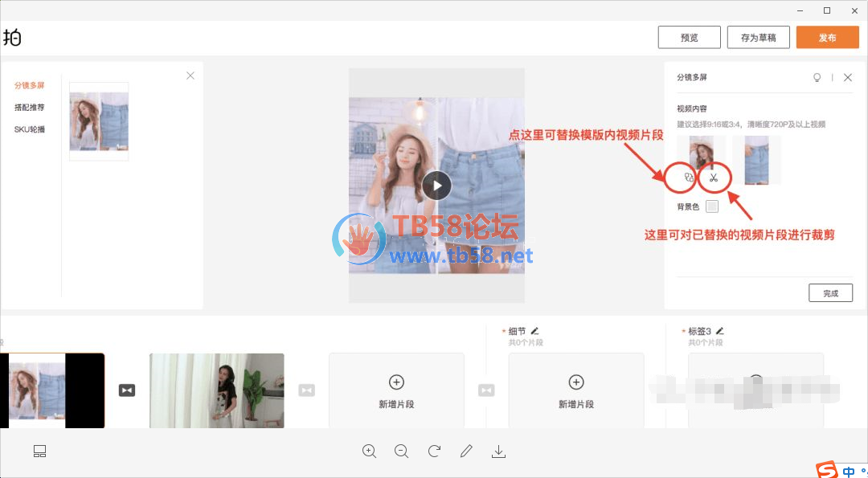Click the scissors crop clip icon

pos(714,178)
